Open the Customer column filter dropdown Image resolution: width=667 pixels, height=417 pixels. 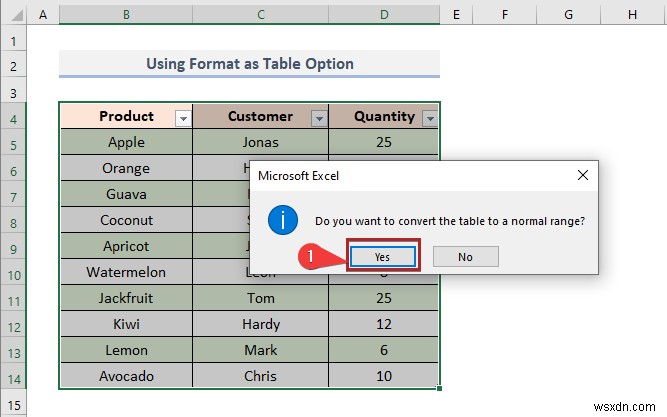319,118
